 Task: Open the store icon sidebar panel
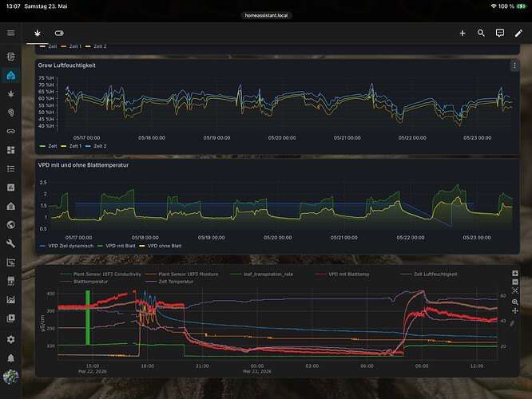(x=11, y=281)
